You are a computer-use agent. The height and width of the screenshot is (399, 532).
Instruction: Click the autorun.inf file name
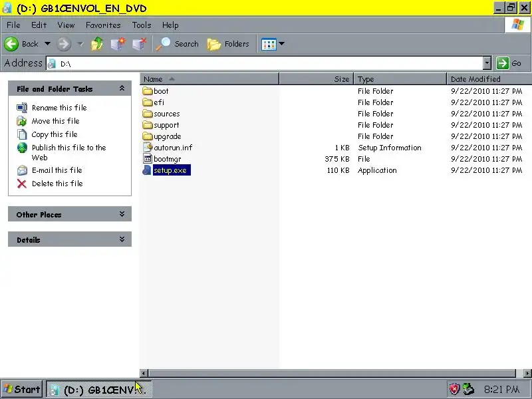coord(173,148)
